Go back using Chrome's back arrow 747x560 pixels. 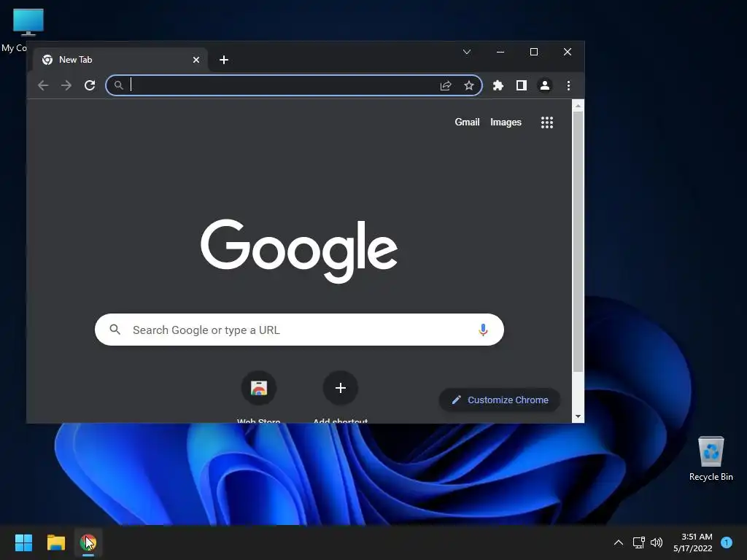coord(43,85)
